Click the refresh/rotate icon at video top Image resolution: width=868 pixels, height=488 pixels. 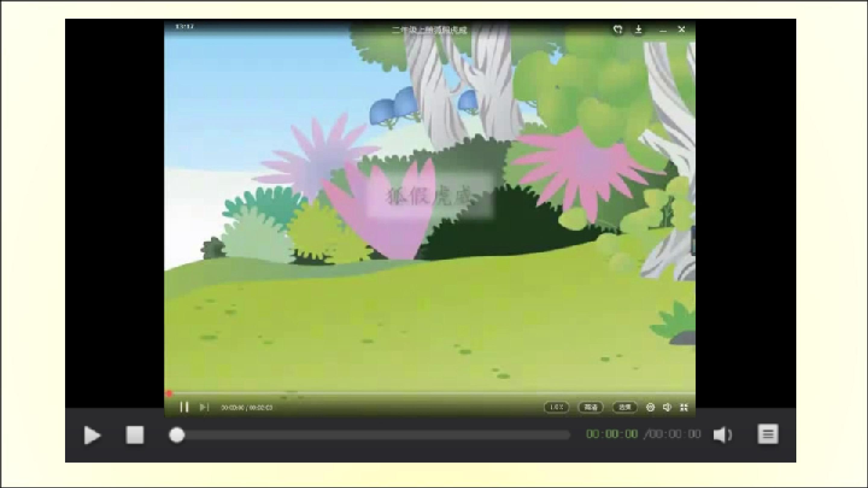coord(618,30)
